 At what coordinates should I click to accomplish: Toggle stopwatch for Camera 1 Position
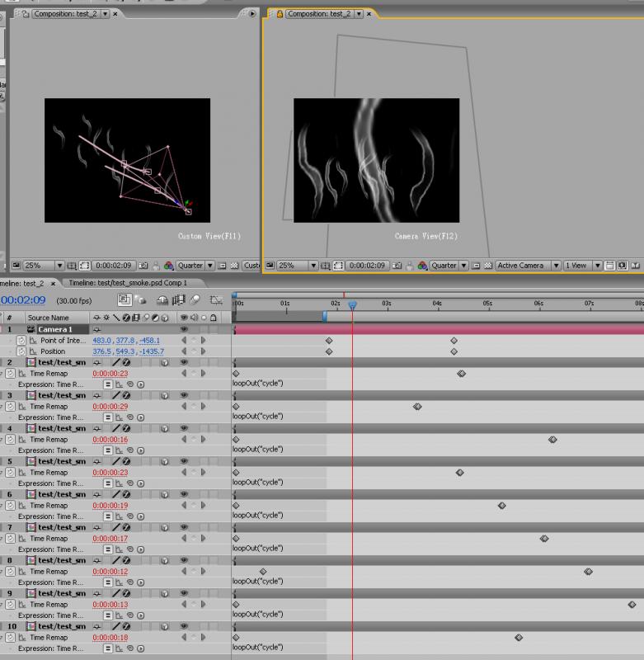coord(22,351)
